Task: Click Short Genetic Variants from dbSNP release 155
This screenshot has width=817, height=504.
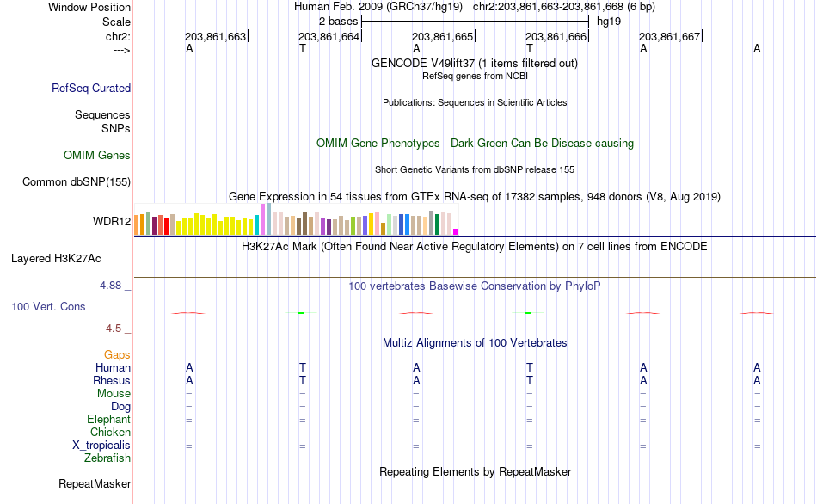Action: click(475, 170)
